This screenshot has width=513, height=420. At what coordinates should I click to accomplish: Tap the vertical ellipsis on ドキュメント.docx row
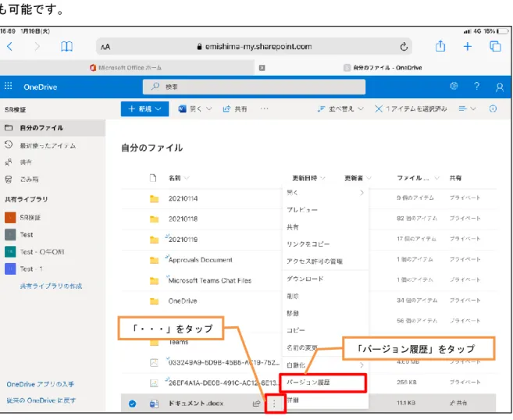(x=274, y=404)
